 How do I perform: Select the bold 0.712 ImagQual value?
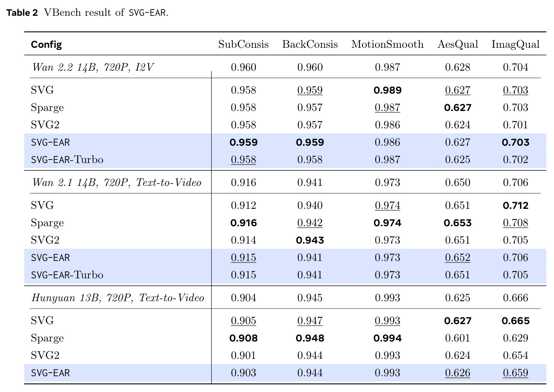pos(515,205)
